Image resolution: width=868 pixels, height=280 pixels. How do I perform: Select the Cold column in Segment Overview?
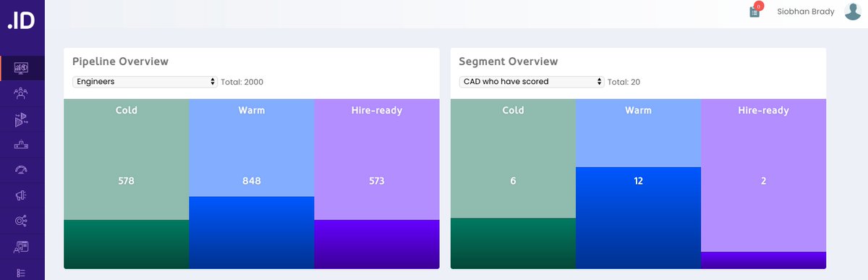(x=513, y=184)
